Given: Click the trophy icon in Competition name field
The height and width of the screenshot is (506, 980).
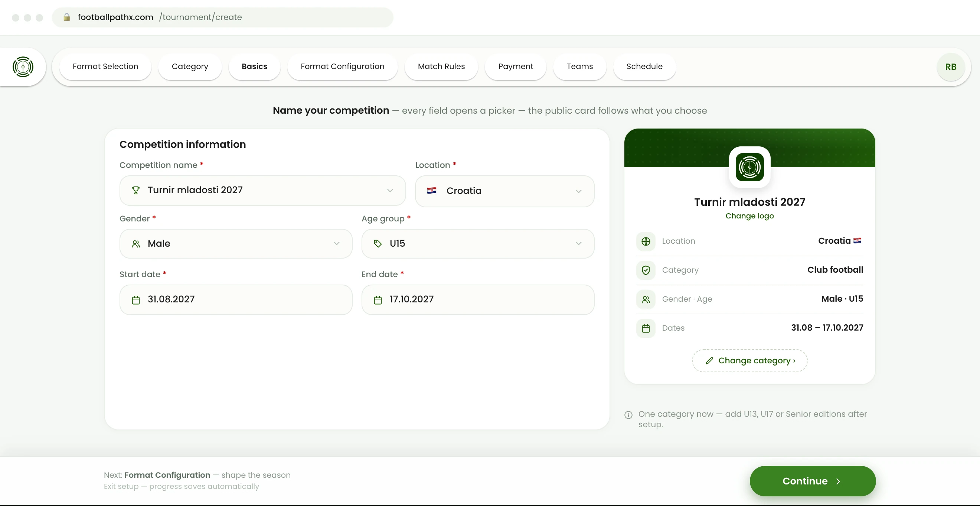Looking at the screenshot, I should point(136,190).
